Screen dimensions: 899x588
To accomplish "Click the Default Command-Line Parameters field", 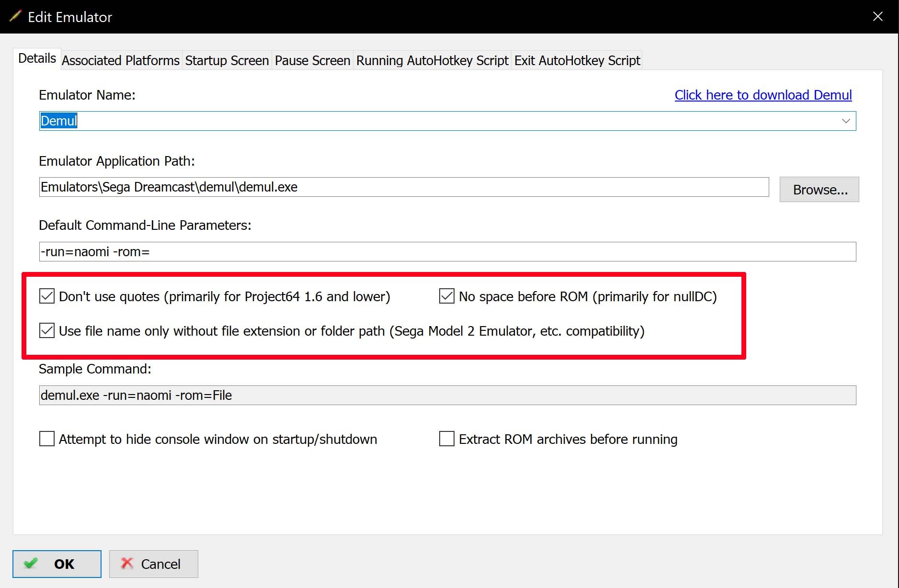I will pyautogui.click(x=447, y=251).
